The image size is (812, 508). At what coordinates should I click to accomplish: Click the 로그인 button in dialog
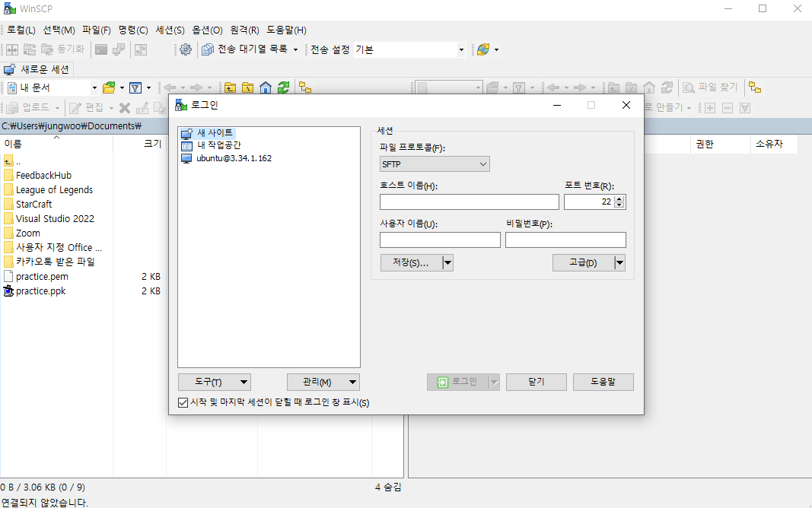coord(458,383)
